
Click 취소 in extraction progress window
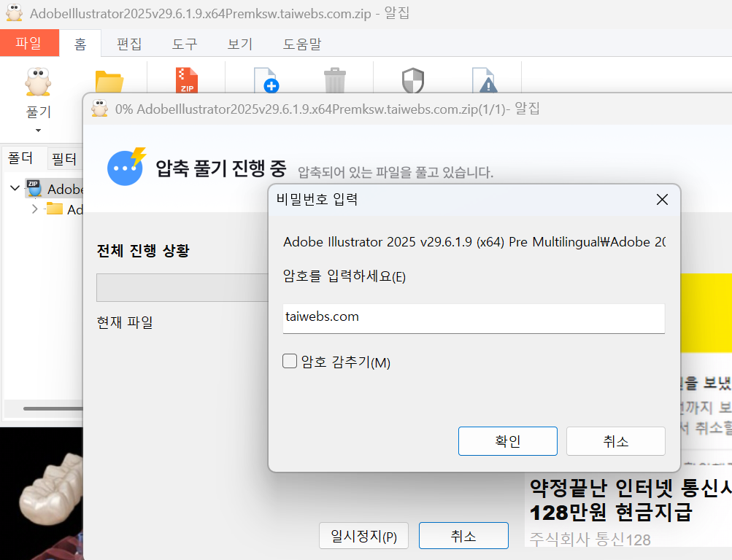point(463,536)
